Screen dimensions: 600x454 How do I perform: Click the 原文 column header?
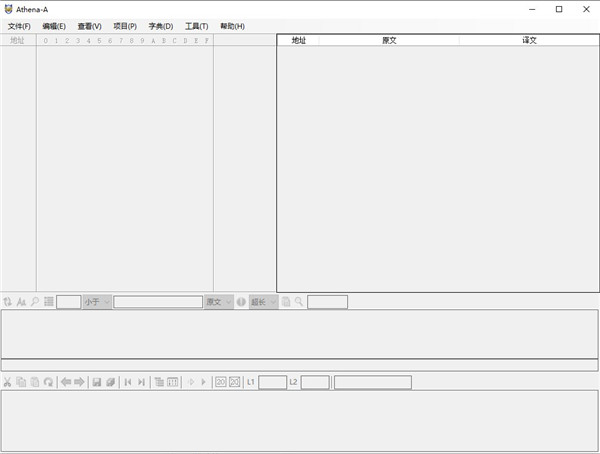pos(389,40)
